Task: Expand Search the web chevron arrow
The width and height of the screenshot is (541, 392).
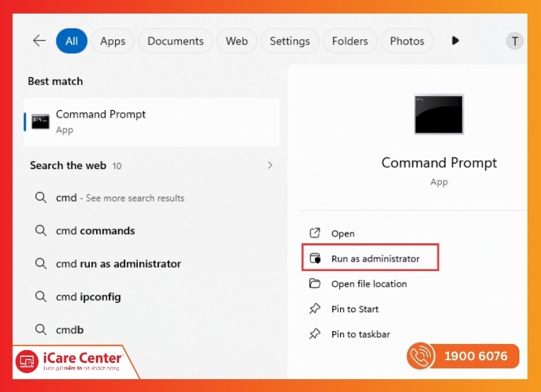Action: (270, 165)
